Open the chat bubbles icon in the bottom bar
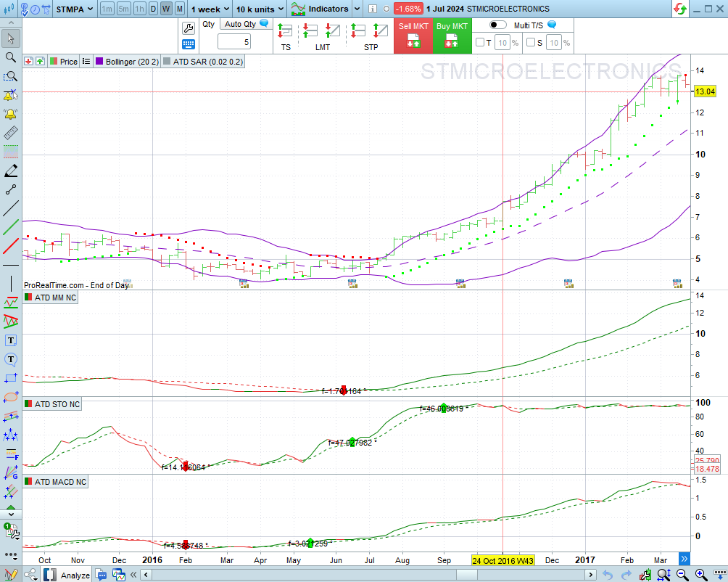 (102, 575)
